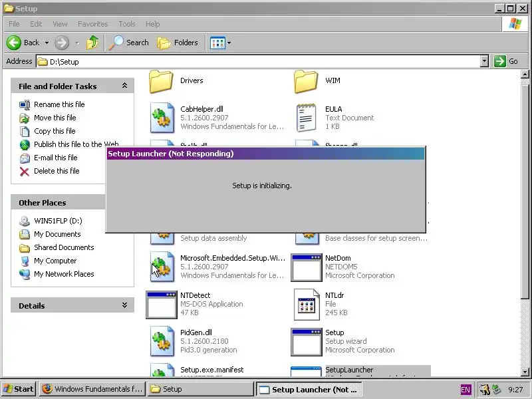The image size is (532, 399).
Task: Expand the Details panel
Action: [124, 305]
